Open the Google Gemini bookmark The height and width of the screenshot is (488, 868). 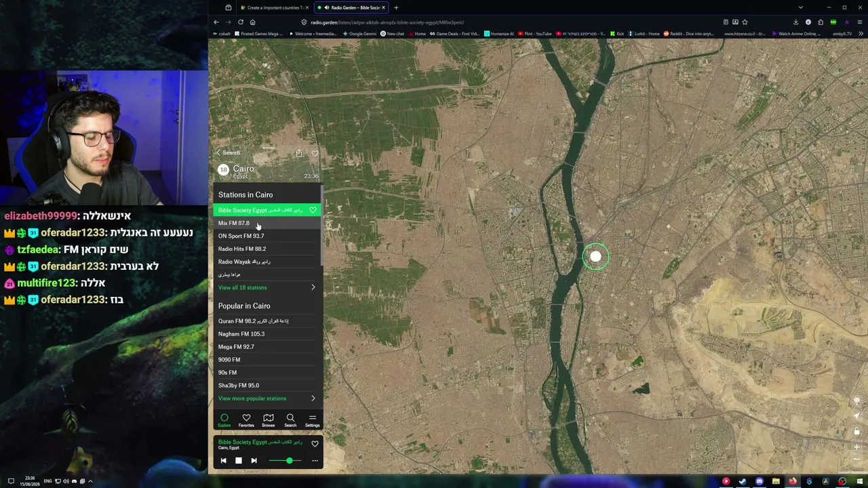pyautogui.click(x=359, y=33)
